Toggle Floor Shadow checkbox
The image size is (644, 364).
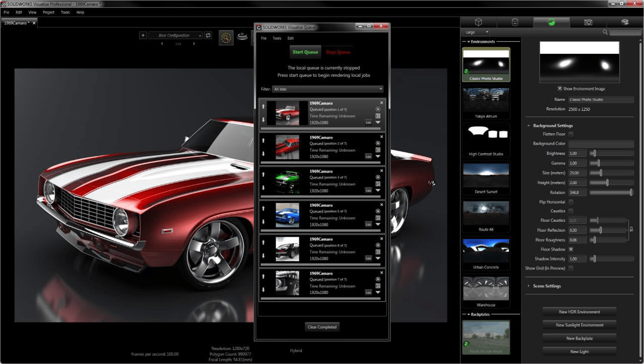571,250
